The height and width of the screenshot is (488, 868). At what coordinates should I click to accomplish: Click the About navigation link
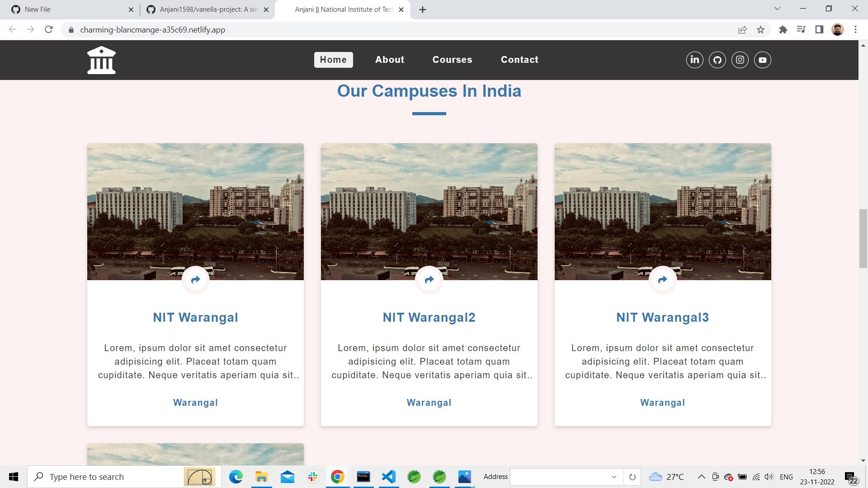click(x=389, y=60)
